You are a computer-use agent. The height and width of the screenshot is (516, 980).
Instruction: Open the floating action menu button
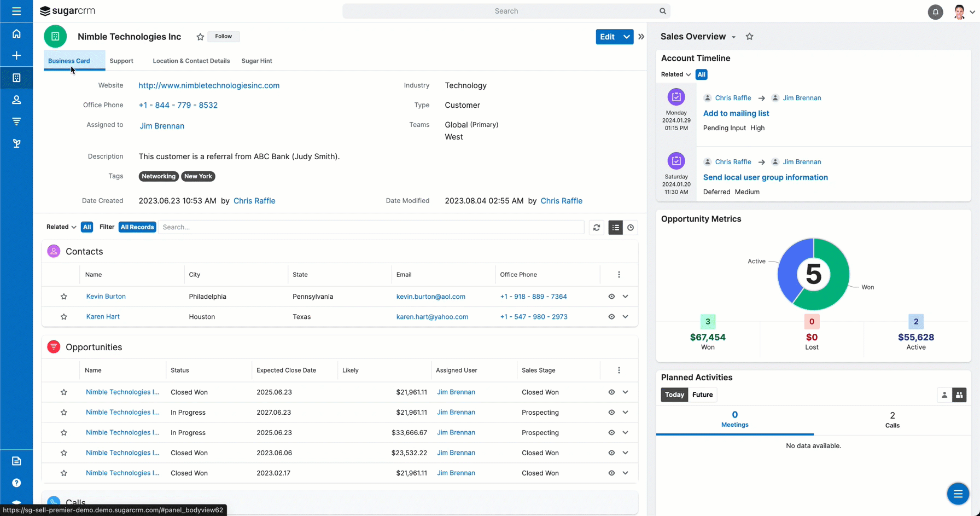click(x=958, y=494)
